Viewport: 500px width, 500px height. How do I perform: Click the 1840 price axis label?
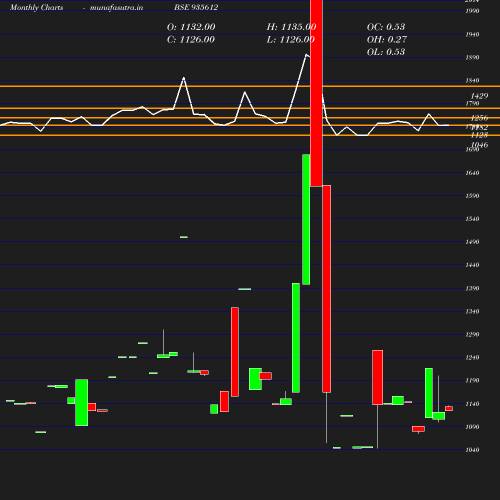coord(472,80)
